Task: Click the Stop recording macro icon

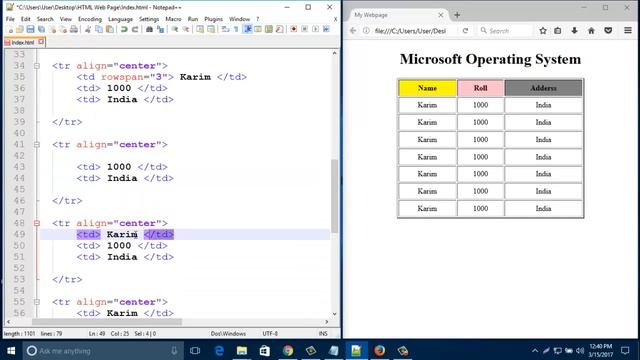Action: 304,29
